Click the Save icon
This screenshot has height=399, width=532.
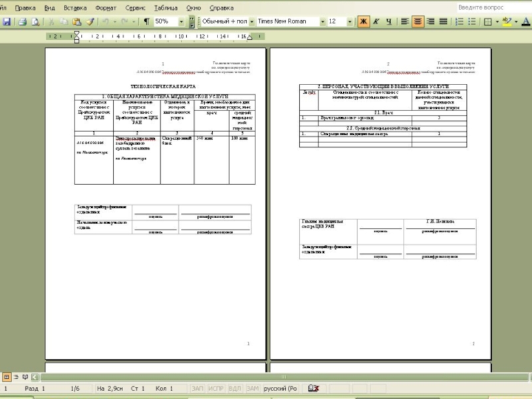[7, 22]
